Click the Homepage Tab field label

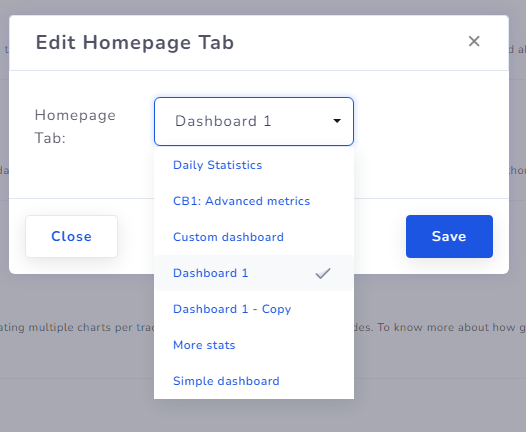[x=75, y=126]
